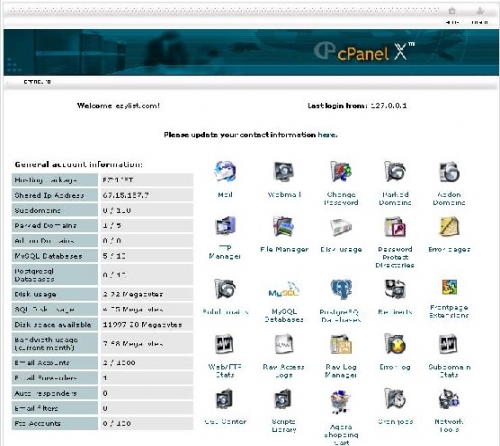
Task: Open the Password Protect Directories icon
Action: [395, 226]
